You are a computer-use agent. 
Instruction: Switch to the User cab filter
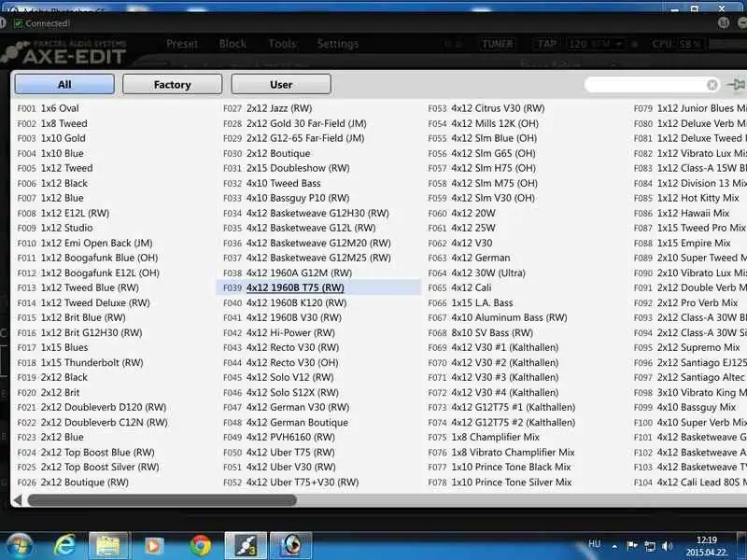[281, 84]
